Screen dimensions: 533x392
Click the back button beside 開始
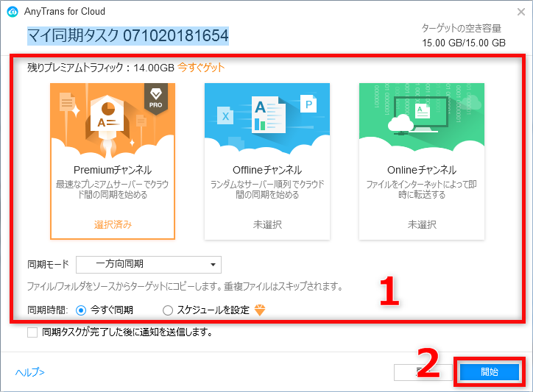(423, 372)
